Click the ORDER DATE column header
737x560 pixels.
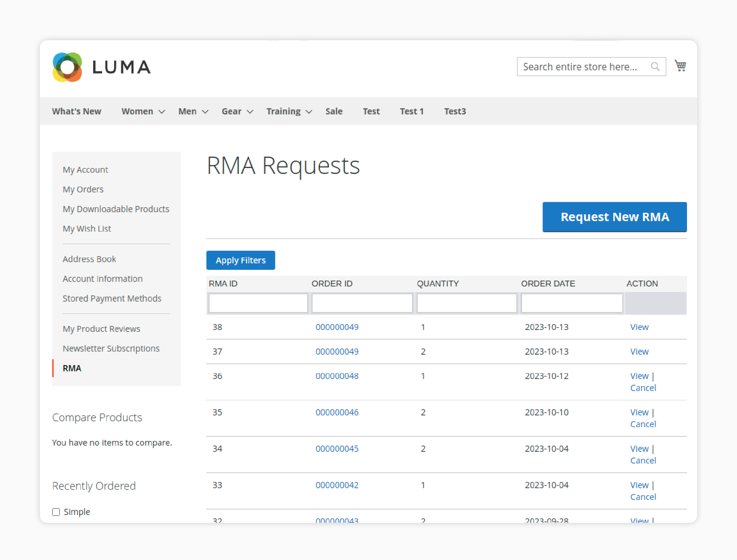[548, 284]
